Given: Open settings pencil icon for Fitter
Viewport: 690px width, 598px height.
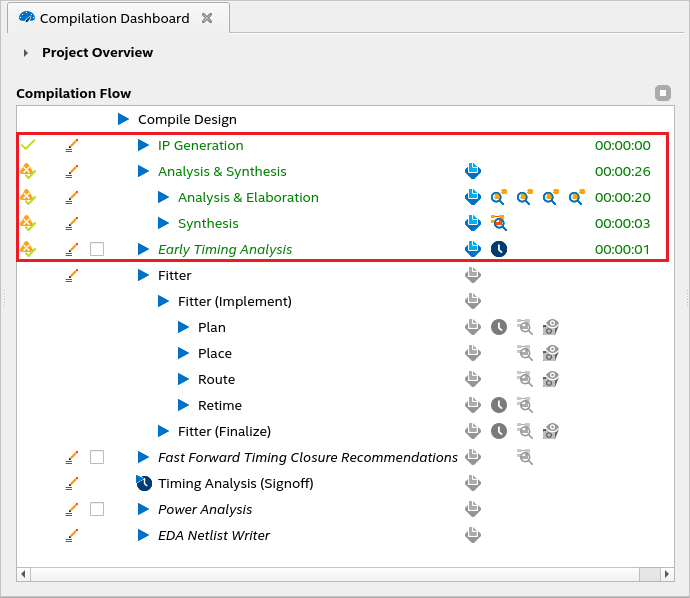Looking at the screenshot, I should 71,275.
